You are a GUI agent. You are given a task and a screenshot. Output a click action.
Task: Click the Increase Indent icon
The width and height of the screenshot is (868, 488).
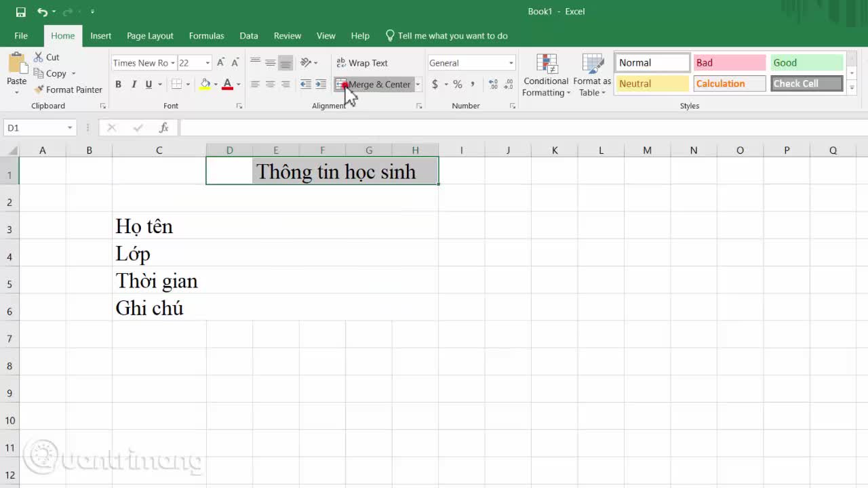(x=321, y=84)
